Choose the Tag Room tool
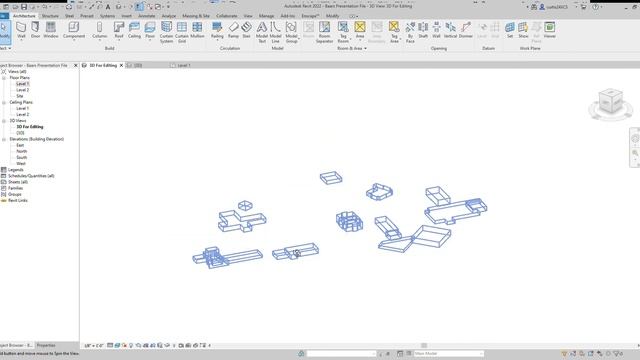The image size is (640, 360). pos(343,32)
